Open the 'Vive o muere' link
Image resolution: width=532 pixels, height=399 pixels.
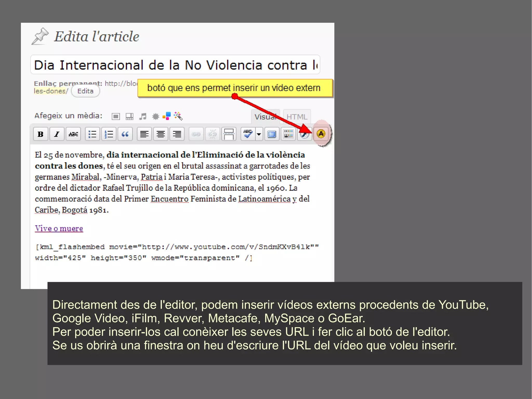click(59, 228)
